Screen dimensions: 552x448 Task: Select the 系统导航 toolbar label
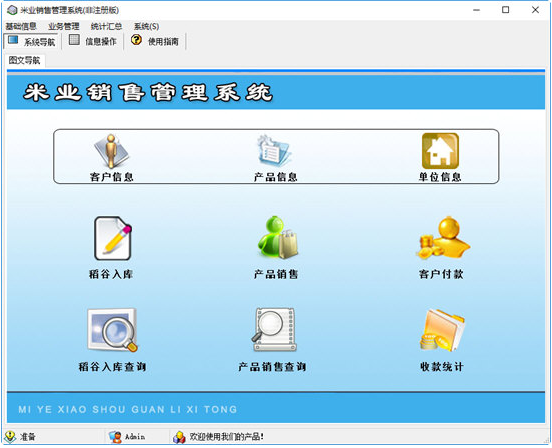[x=39, y=42]
